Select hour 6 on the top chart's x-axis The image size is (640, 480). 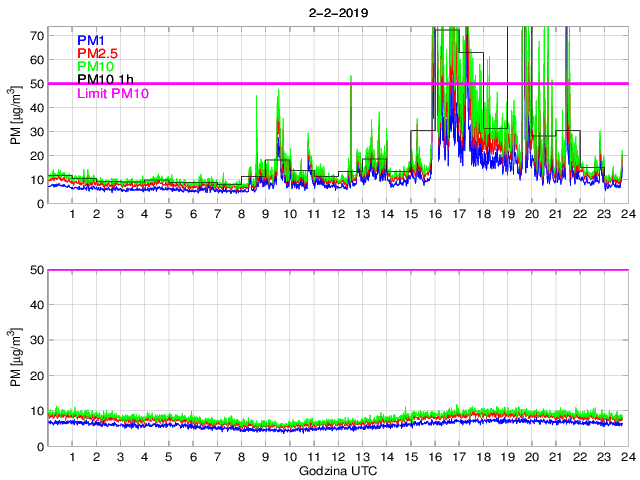(193, 214)
